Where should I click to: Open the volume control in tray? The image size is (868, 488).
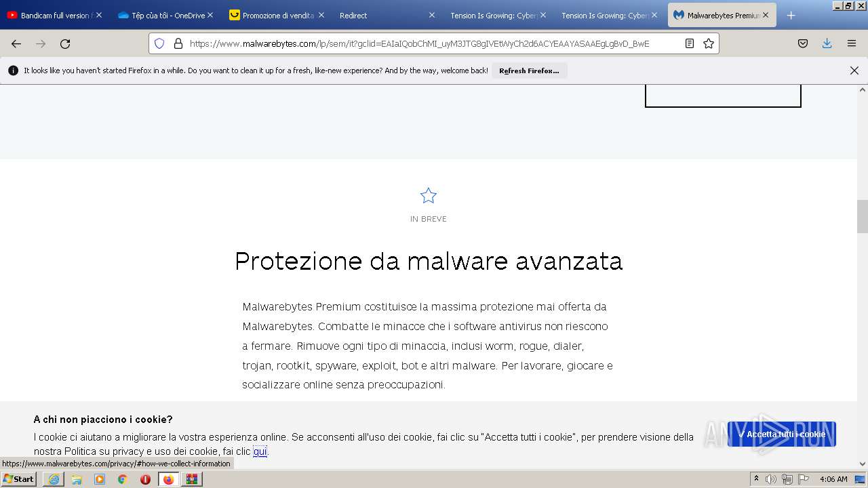(x=771, y=479)
